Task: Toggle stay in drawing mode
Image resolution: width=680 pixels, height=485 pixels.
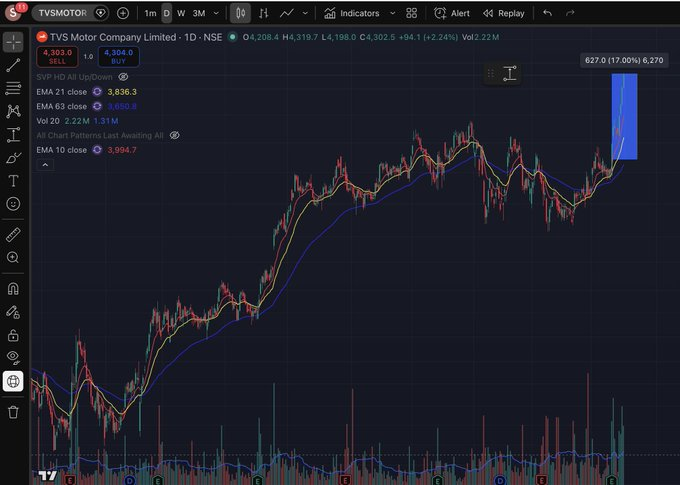Action: click(x=13, y=312)
